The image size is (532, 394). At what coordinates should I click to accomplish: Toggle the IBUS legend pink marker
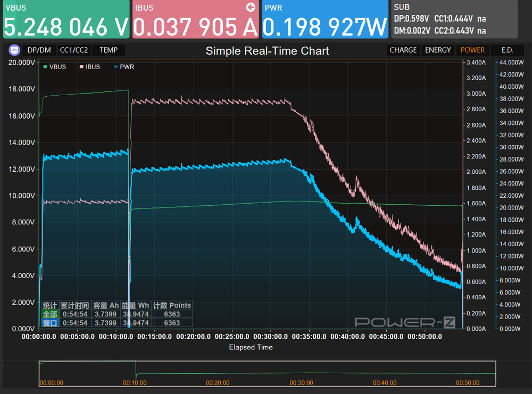coord(81,67)
